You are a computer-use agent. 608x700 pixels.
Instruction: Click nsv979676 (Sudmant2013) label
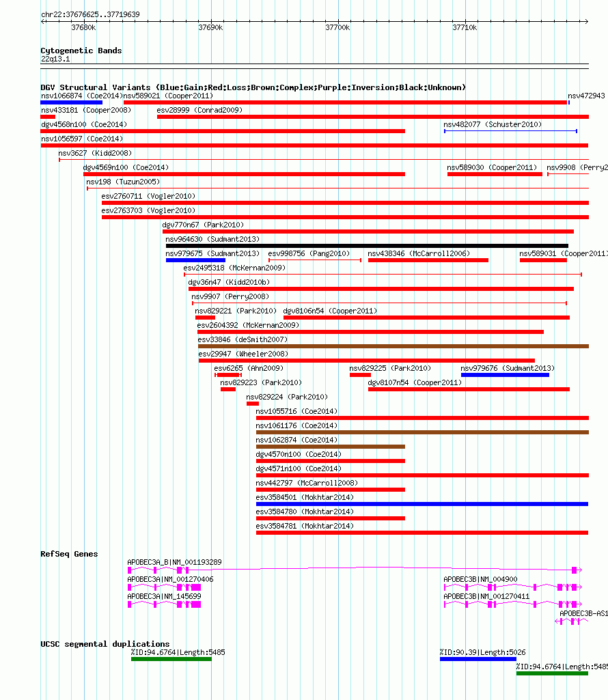(x=508, y=368)
